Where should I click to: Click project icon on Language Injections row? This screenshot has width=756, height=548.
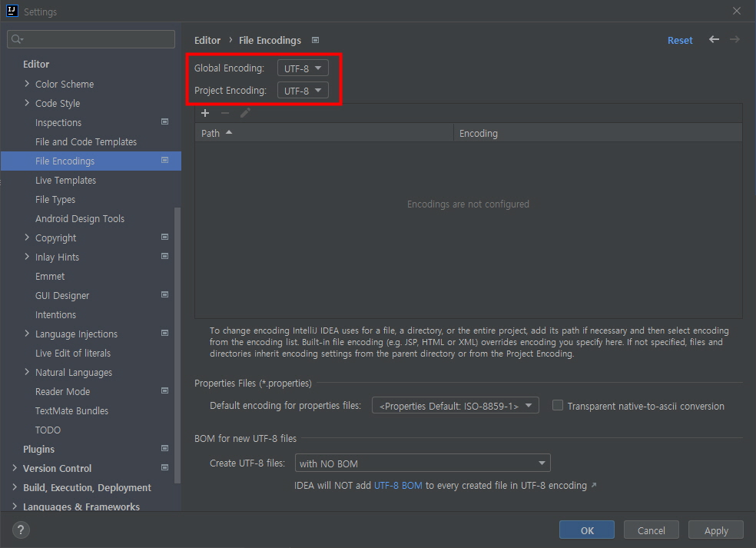coord(164,334)
